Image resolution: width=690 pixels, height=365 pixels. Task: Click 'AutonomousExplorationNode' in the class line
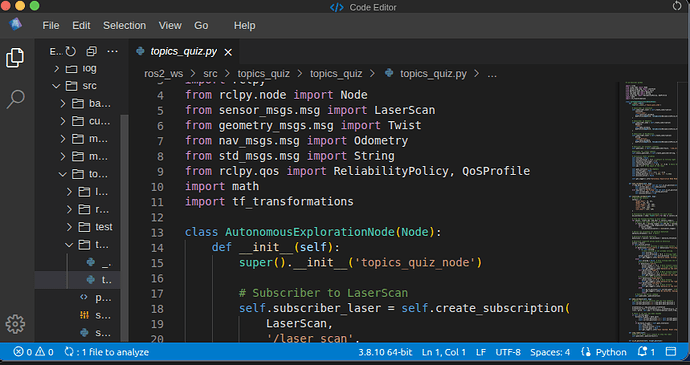click(311, 232)
